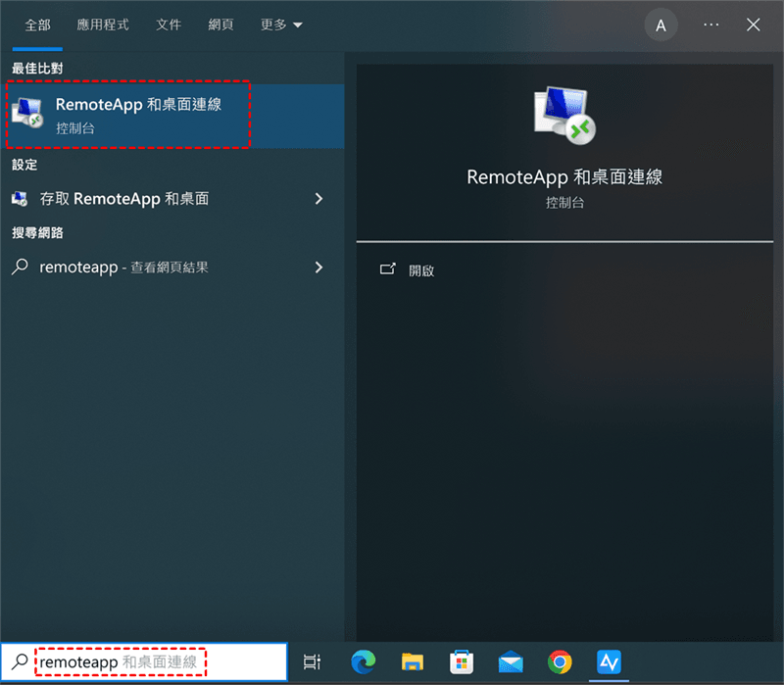The image size is (784, 685).
Task: Click the RemoteApp icon in the best match result
Action: [27, 113]
